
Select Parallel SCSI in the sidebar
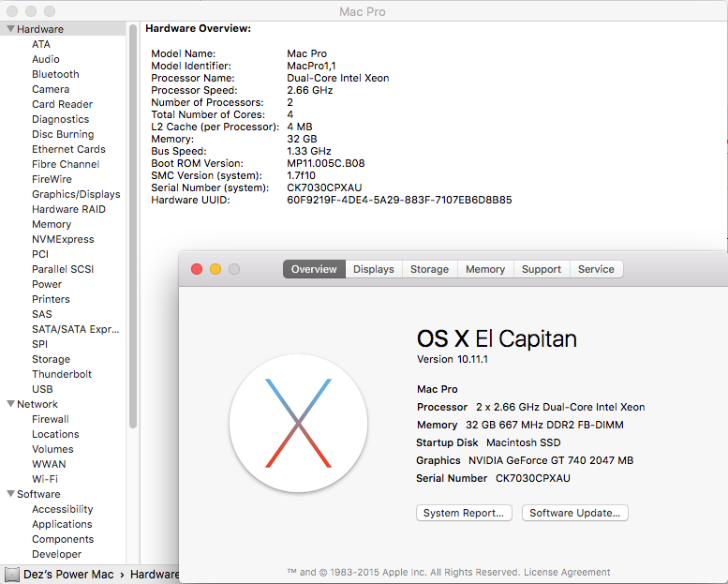(x=63, y=269)
